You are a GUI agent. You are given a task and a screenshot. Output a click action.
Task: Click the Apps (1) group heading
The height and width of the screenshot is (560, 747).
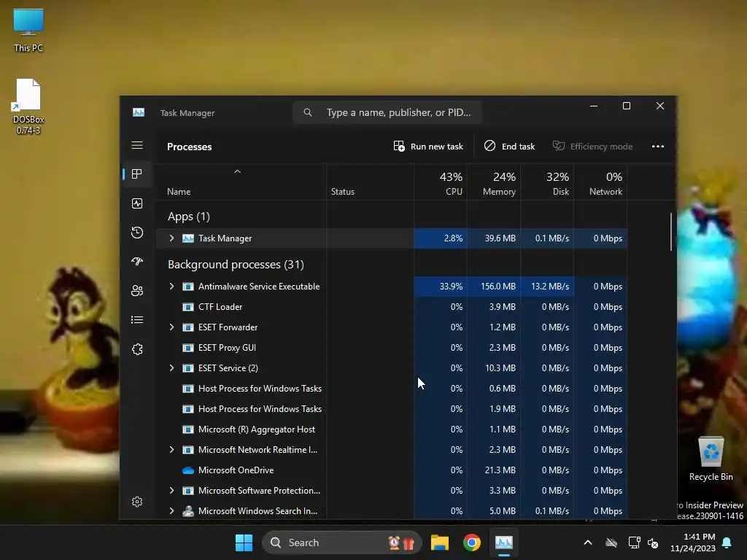pyautogui.click(x=189, y=217)
